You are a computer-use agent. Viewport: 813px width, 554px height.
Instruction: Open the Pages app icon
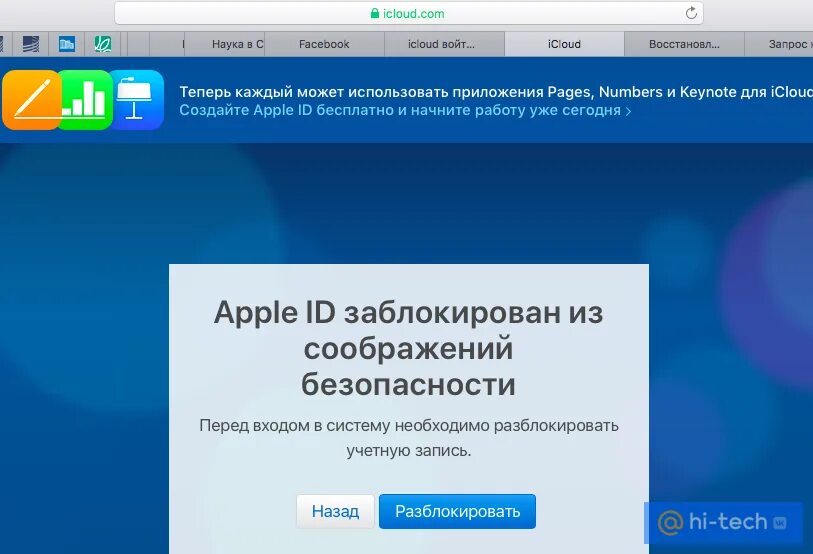[x=31, y=100]
